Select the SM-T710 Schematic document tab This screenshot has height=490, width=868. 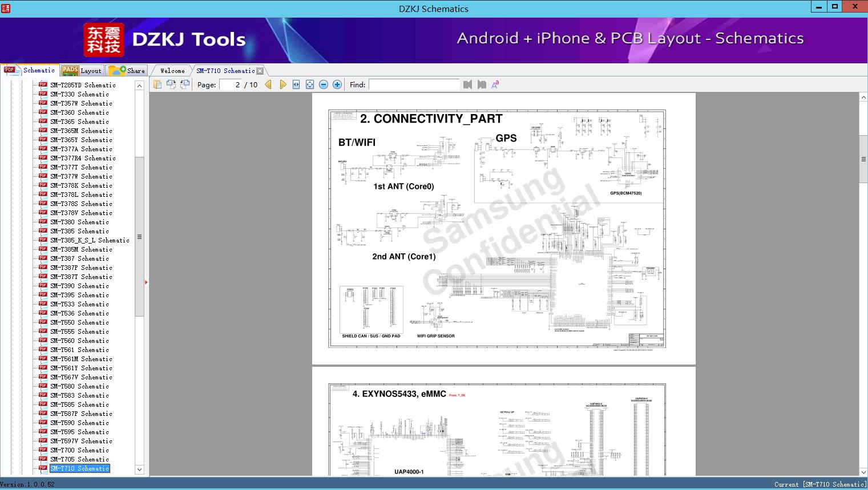coord(225,71)
